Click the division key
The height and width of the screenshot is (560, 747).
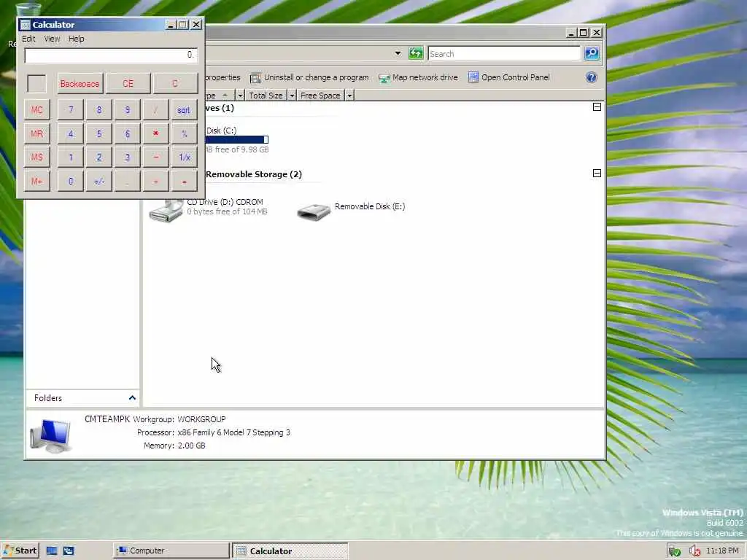tap(156, 109)
